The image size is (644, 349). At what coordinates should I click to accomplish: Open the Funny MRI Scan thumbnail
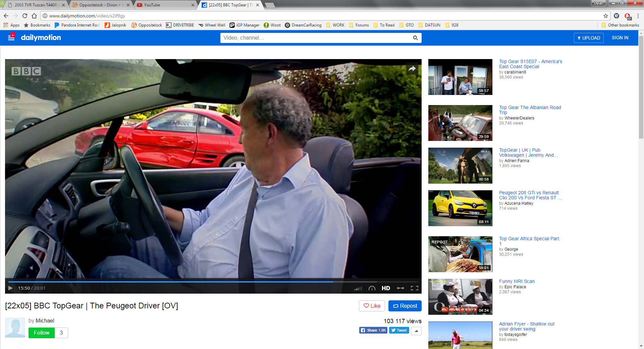tap(460, 297)
